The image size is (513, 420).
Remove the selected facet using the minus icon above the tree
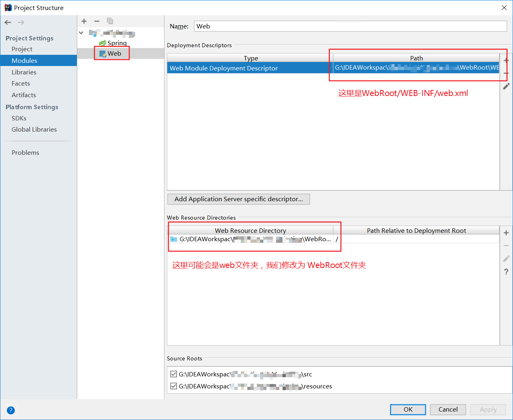pos(97,21)
